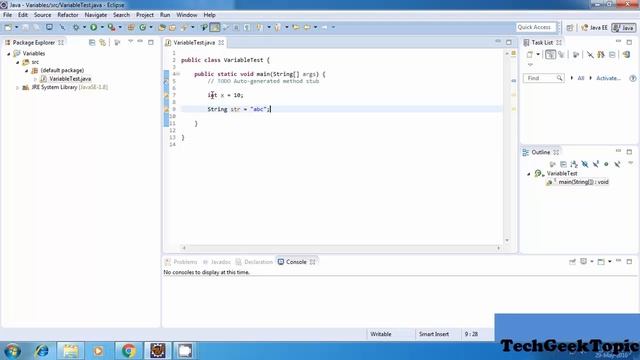This screenshot has width=640, height=360.
Task: Click the Run Last Tool external tools icon
Action: (111, 27)
